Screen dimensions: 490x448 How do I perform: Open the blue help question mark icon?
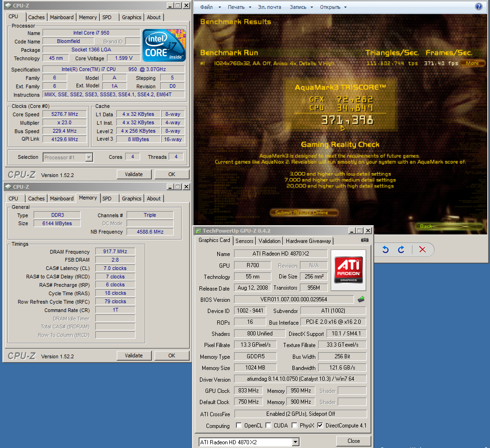pos(478,7)
